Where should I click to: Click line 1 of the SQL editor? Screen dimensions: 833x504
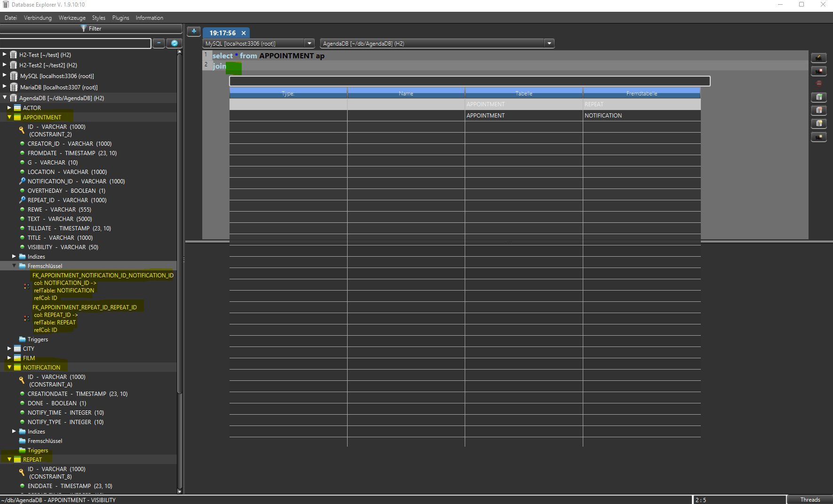pyautogui.click(x=510, y=55)
